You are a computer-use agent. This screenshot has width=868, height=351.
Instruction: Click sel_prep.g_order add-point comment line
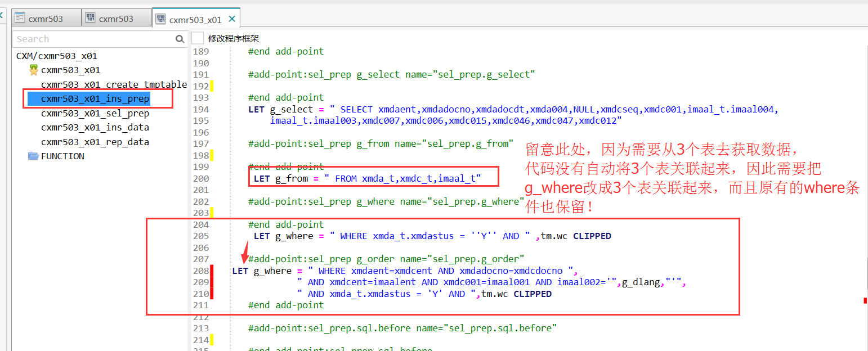point(386,259)
